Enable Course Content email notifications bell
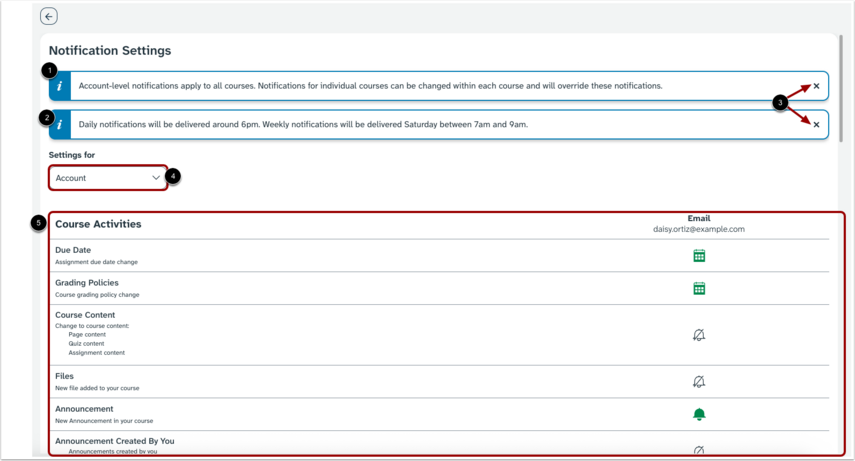 pos(699,335)
